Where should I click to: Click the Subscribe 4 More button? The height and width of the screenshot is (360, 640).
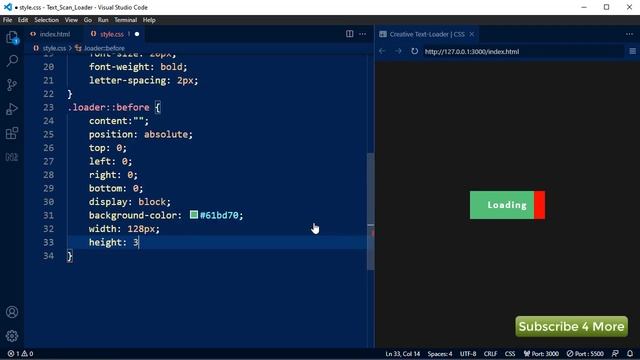tap(571, 327)
